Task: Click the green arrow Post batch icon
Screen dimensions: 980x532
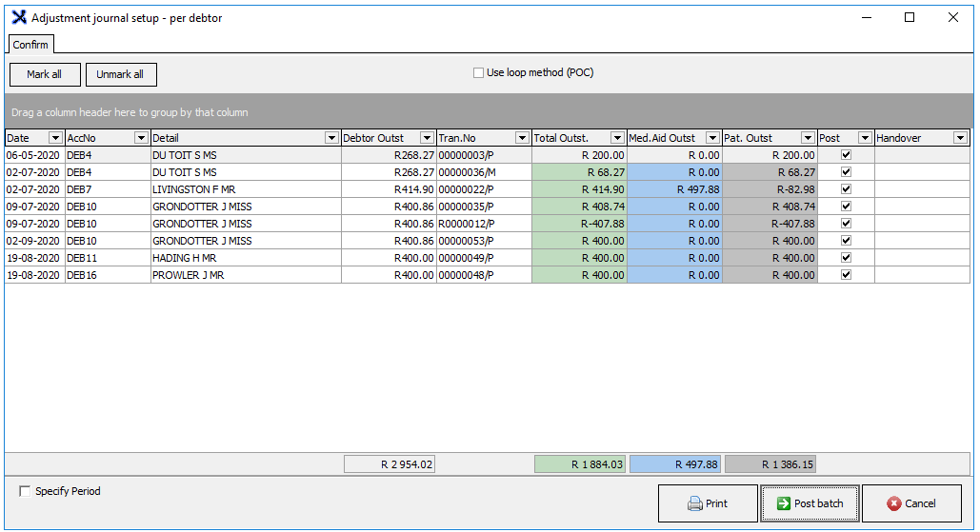Action: point(782,504)
